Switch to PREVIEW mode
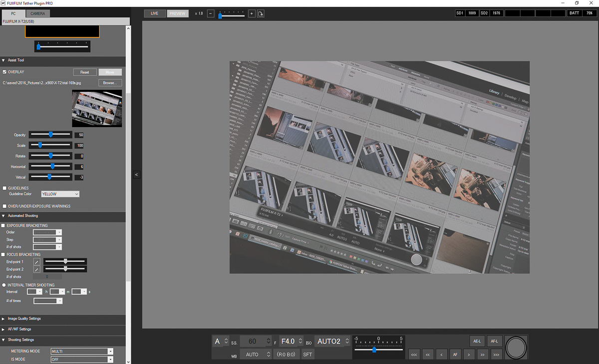Viewport: 599px width, 364px height. [177, 13]
